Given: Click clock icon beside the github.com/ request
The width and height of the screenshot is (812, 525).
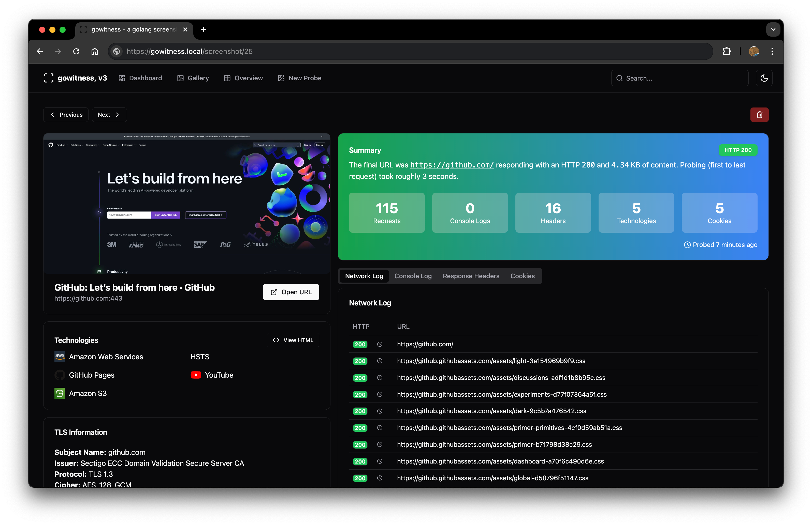Looking at the screenshot, I should coord(379,344).
